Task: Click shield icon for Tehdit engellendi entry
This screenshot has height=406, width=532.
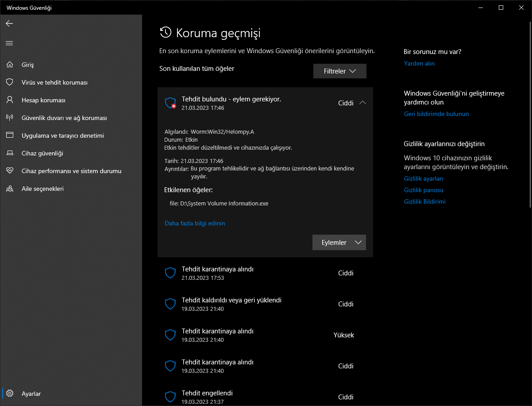Action: (x=170, y=397)
